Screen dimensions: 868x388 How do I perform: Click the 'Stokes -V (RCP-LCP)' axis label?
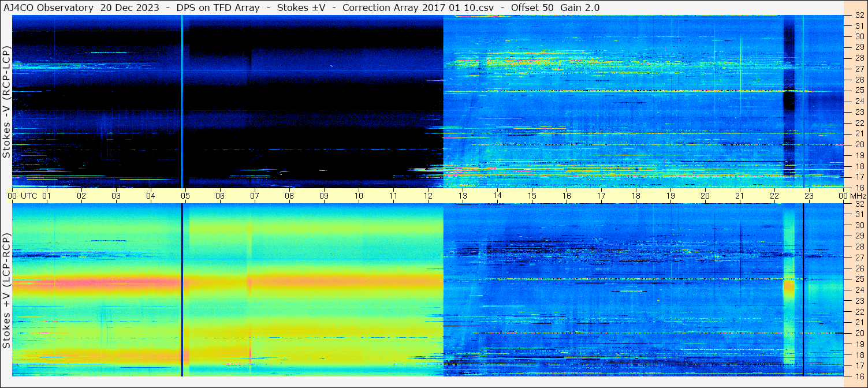[6, 102]
